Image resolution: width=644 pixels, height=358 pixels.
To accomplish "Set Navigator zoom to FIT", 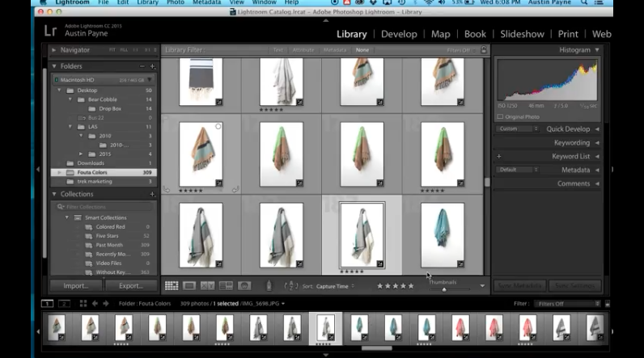I will click(x=112, y=50).
